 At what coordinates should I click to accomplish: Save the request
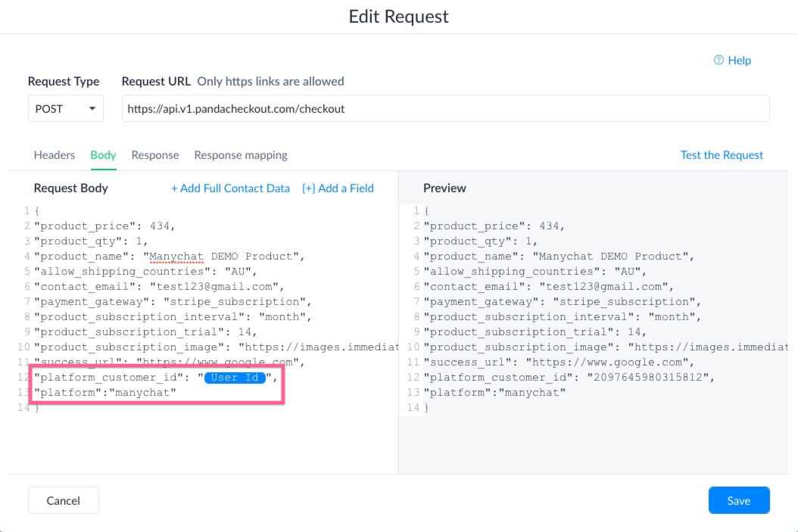pos(739,500)
